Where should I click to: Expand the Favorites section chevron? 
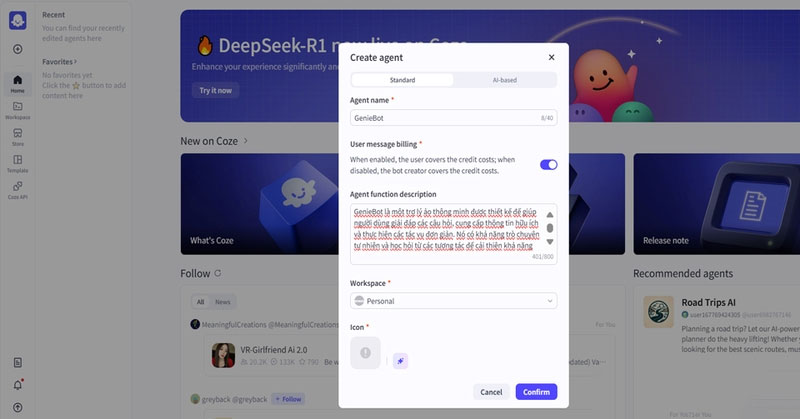coord(76,62)
